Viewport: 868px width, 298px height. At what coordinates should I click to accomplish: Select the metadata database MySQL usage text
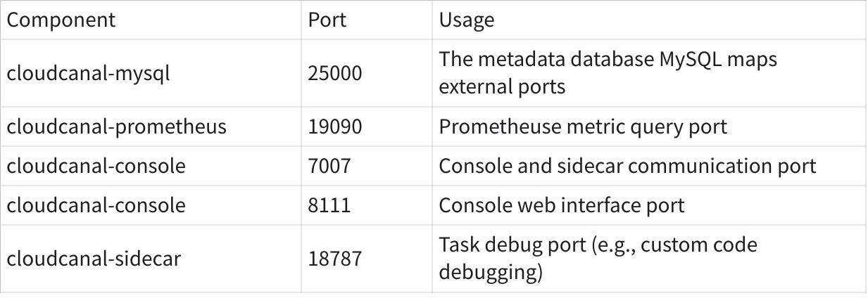click(608, 60)
